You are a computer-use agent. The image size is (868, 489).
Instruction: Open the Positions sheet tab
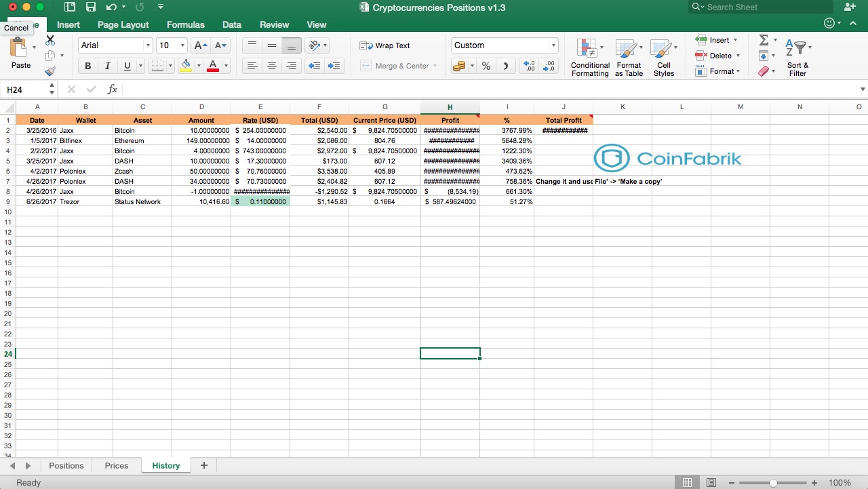[66, 465]
